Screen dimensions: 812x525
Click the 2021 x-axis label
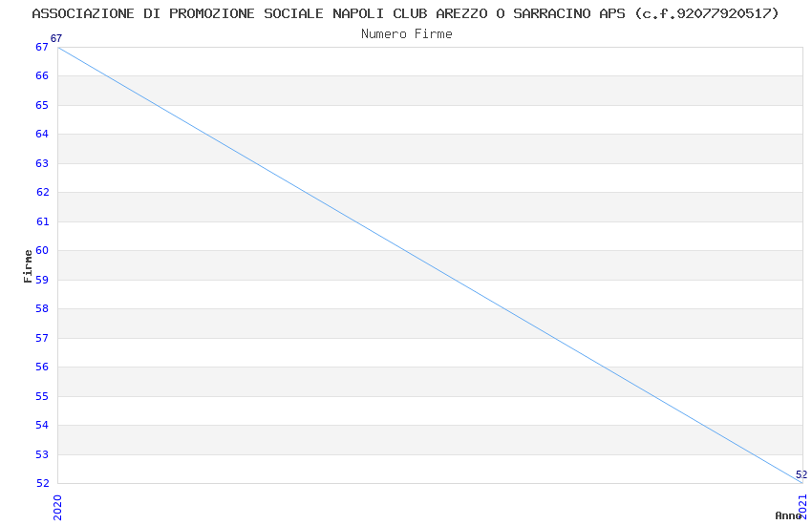(x=802, y=506)
